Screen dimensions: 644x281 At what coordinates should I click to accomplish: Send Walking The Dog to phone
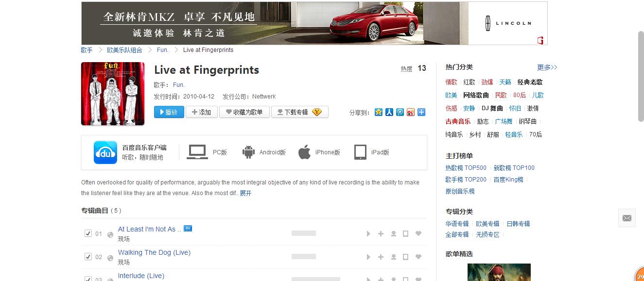click(x=405, y=257)
